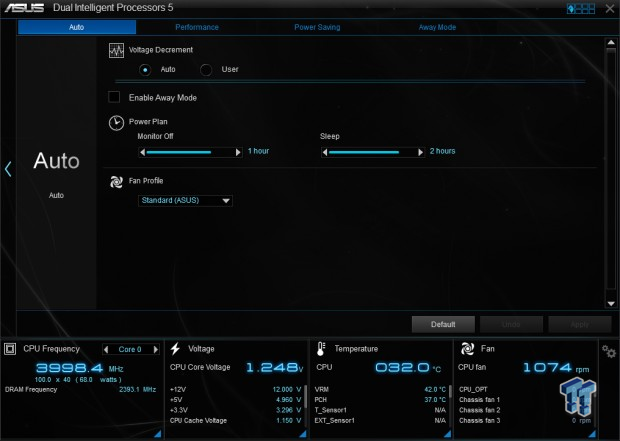Click the PCH temperature row
Image resolution: width=620 pixels, height=441 pixels.
[x=380, y=400]
